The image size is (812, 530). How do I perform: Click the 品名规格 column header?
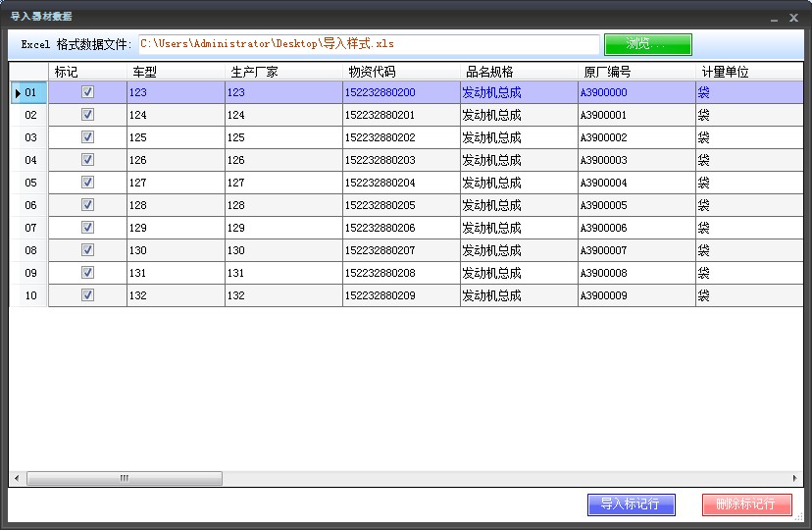[x=519, y=72]
